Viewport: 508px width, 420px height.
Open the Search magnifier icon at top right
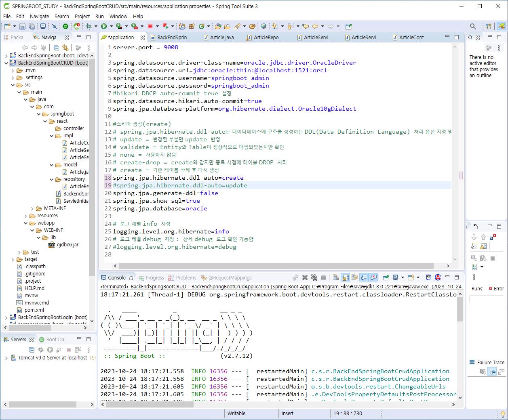pos(472,26)
